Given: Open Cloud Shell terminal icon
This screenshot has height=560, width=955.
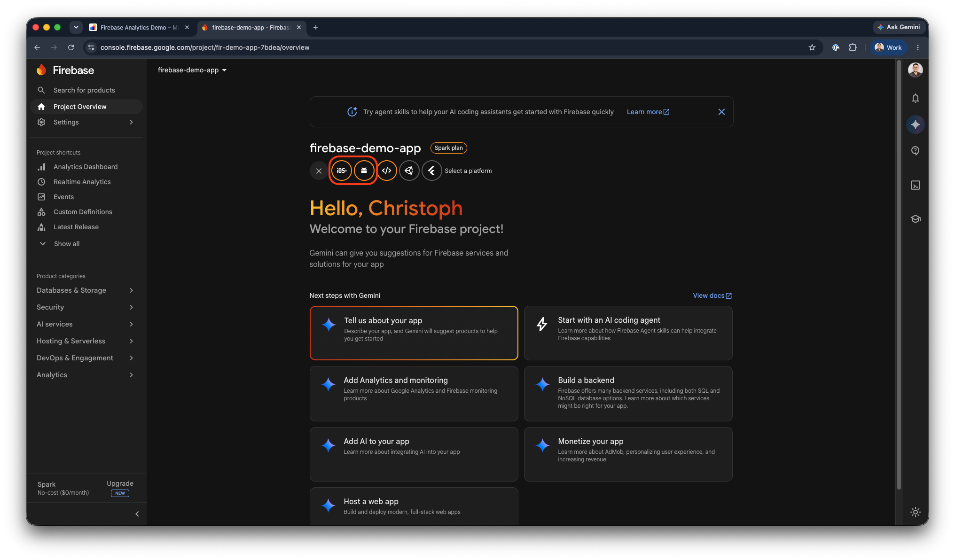Looking at the screenshot, I should click(x=915, y=185).
